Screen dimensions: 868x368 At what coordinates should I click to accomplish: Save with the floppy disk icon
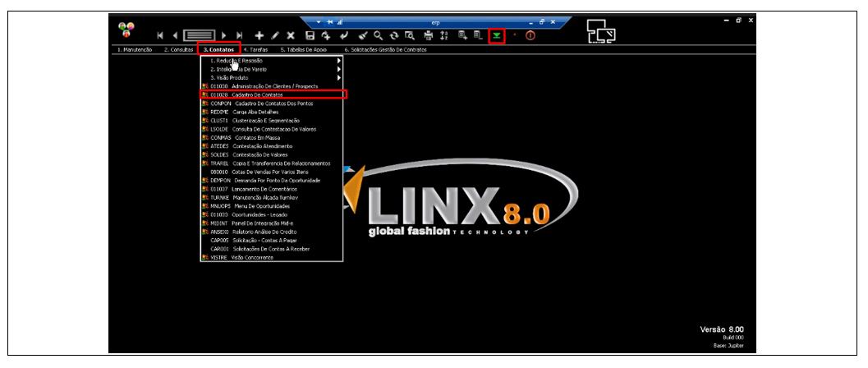(310, 35)
